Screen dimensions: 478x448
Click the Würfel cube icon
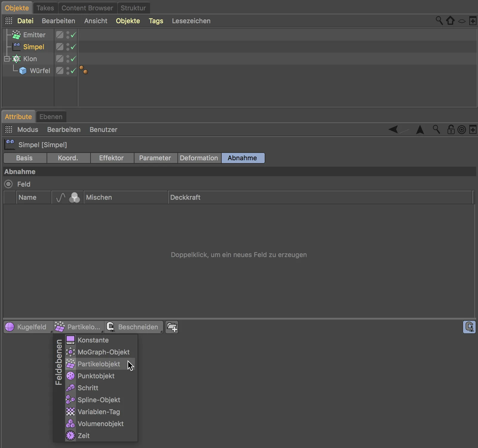(x=23, y=71)
